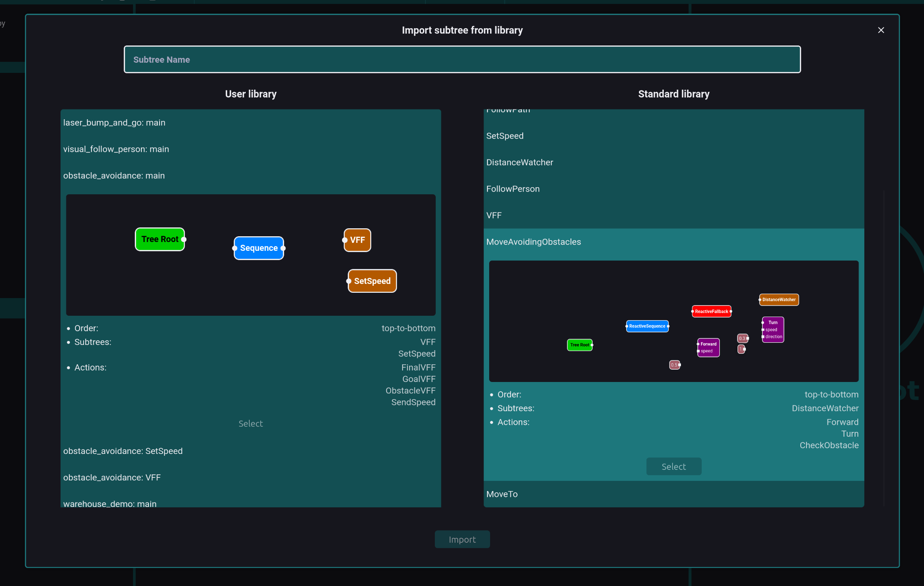Click the Import button
Viewport: 924px width, 586px height.
(x=462, y=539)
